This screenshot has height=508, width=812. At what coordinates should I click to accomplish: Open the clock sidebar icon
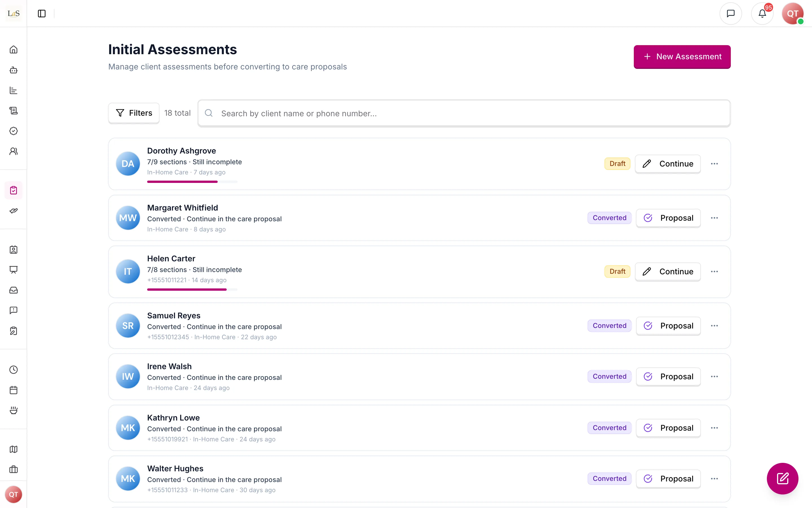(x=14, y=370)
